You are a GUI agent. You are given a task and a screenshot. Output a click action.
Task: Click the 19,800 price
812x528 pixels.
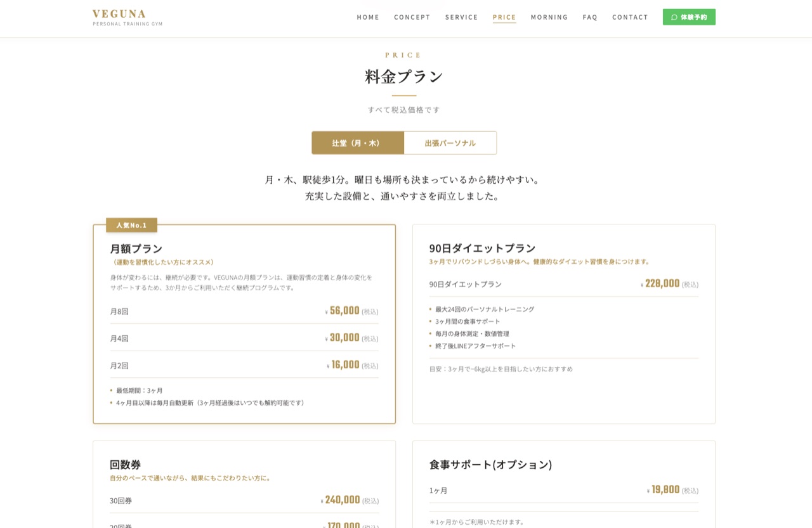665,489
